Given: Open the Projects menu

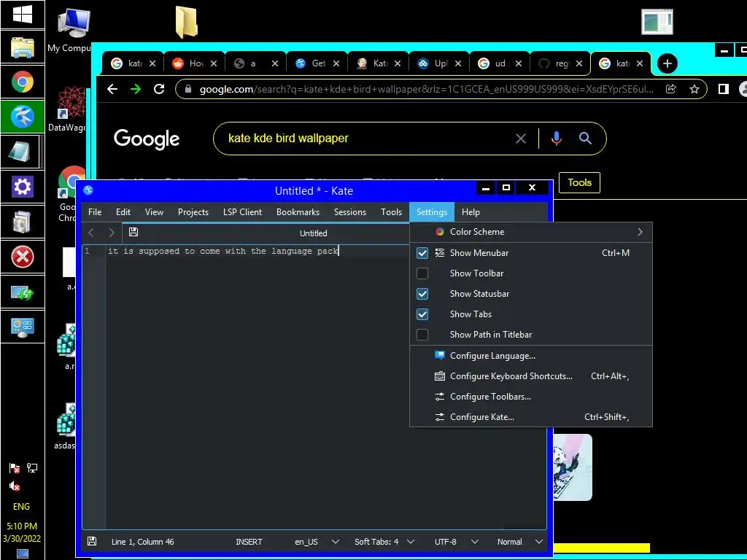Looking at the screenshot, I should pos(193,212).
